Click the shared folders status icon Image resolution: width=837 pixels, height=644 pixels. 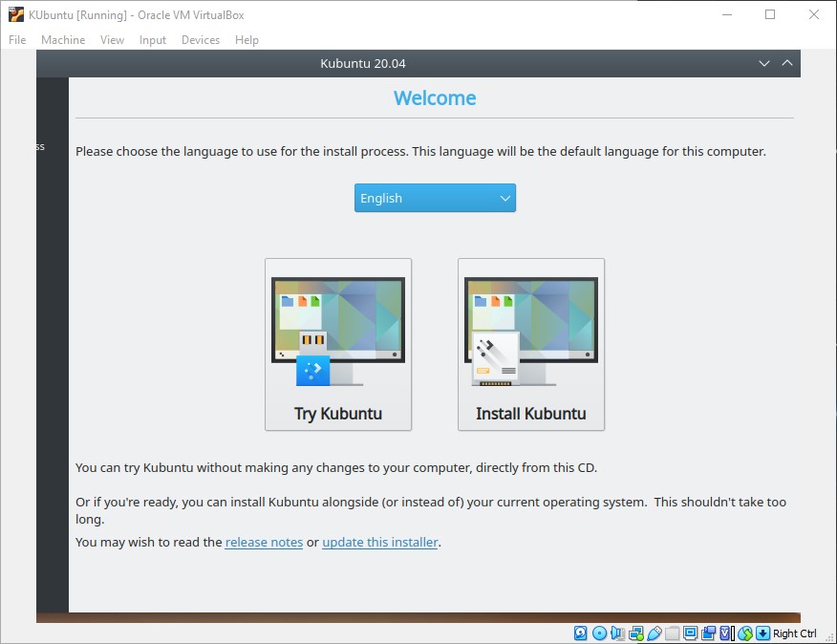[672, 633]
